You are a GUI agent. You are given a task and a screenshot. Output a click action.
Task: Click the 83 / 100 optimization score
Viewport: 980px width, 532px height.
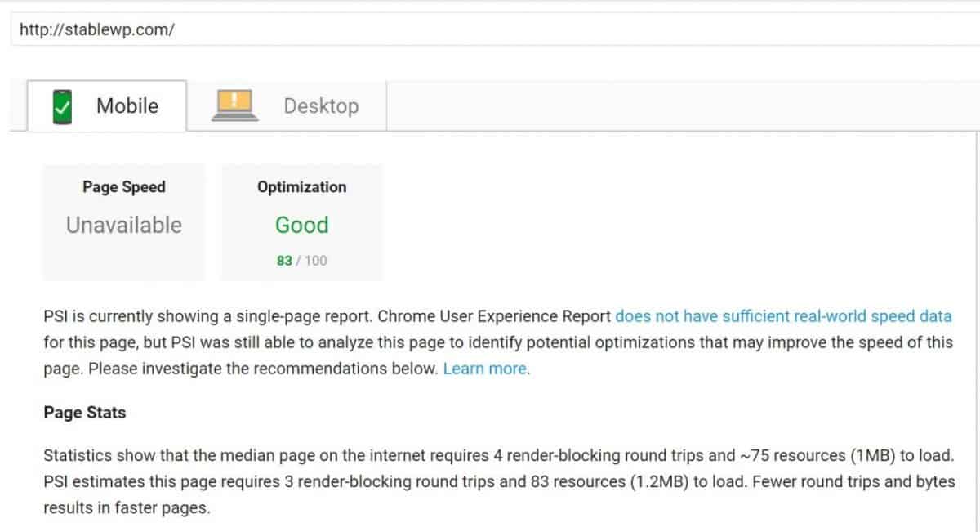pyautogui.click(x=301, y=261)
